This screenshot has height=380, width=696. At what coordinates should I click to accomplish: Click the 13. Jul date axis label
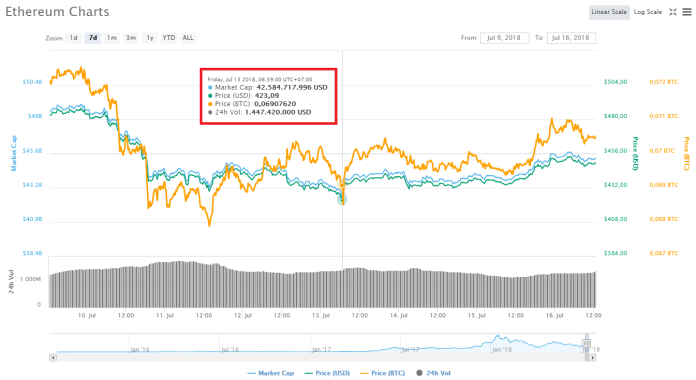coord(320,315)
